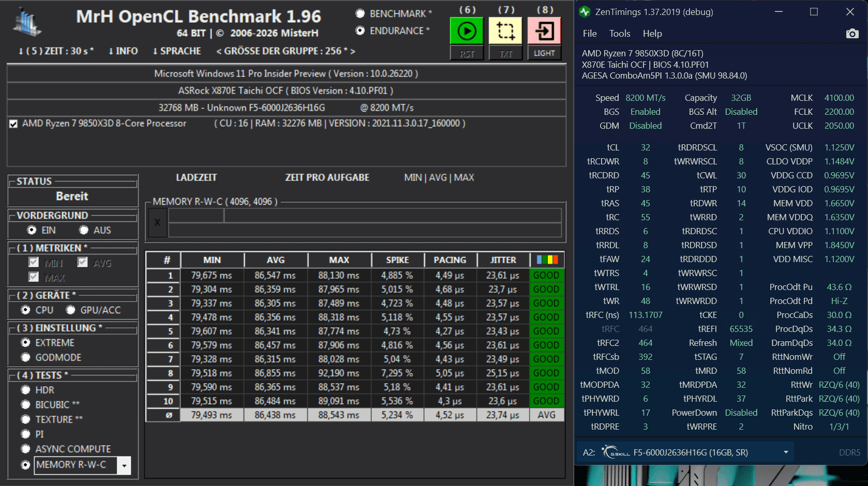Open the ZEIT 30 s time setting
The height and width of the screenshot is (486, 868).
click(56, 51)
